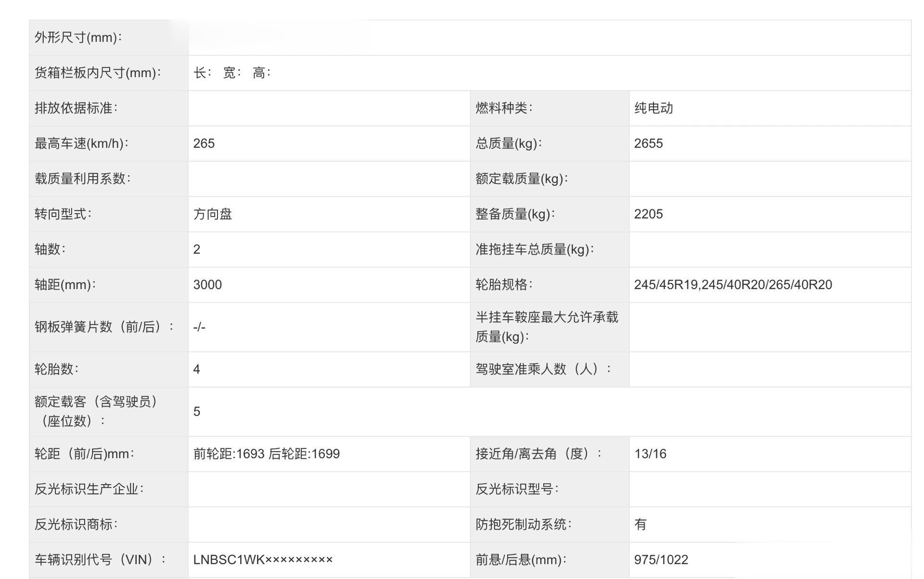Select the 纯电动 fuel type value
924x579 pixels.
[654, 108]
